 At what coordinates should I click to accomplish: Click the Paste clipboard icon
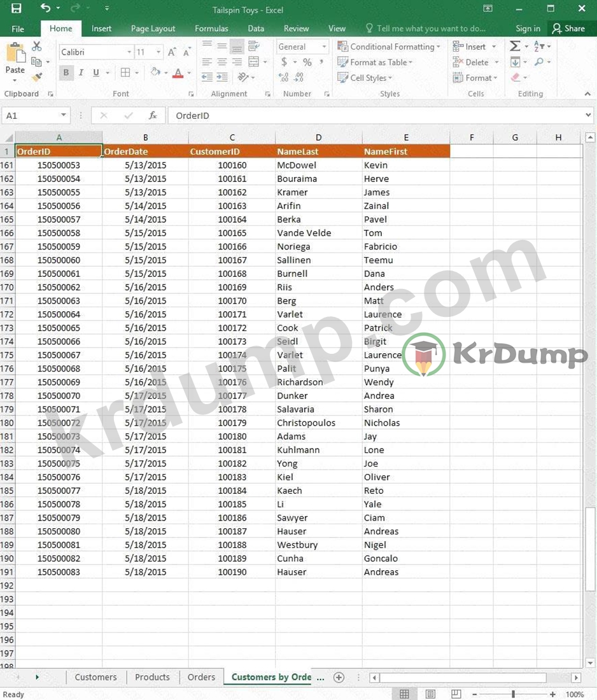pyautogui.click(x=15, y=54)
